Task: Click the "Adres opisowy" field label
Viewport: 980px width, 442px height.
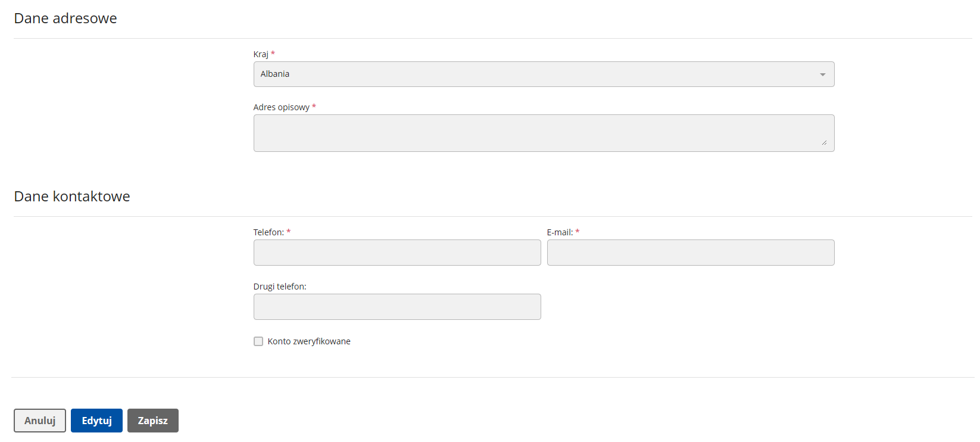Action: [x=281, y=107]
